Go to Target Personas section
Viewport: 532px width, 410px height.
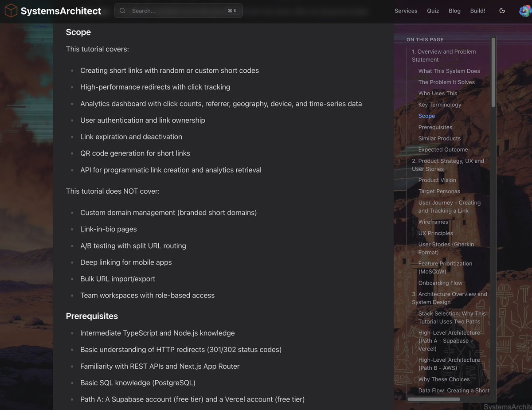439,191
